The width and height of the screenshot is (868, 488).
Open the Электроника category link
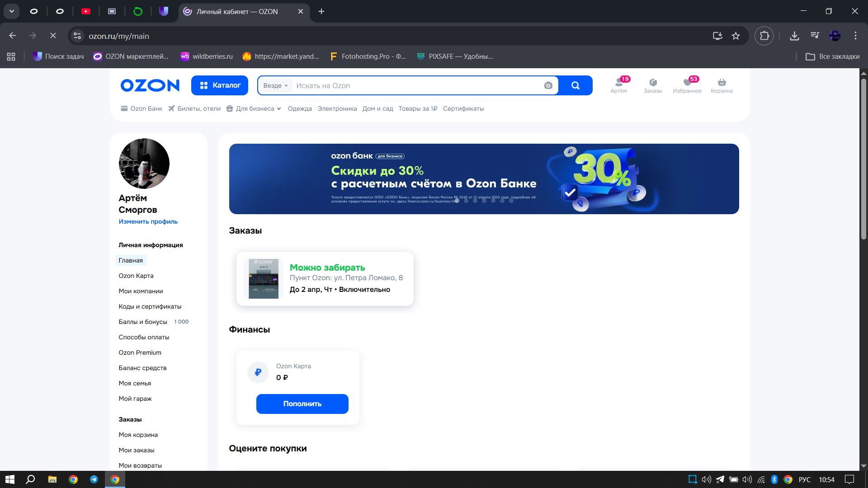pyautogui.click(x=337, y=109)
